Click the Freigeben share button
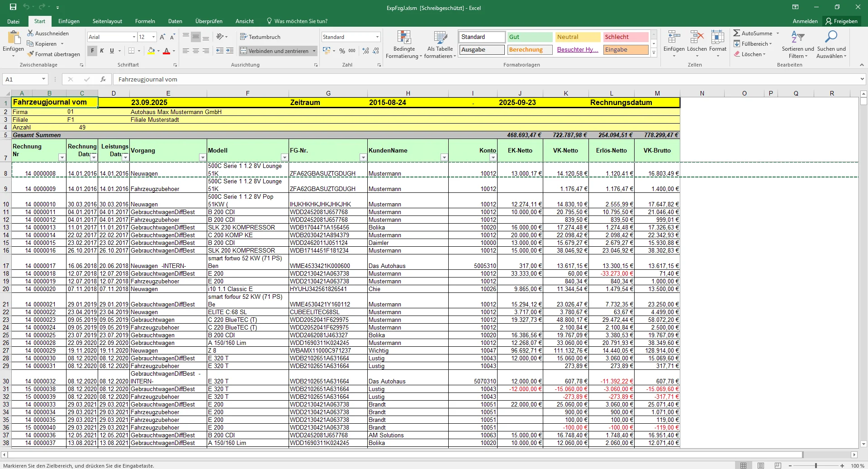Viewport: 868px width, 469px height. point(841,21)
